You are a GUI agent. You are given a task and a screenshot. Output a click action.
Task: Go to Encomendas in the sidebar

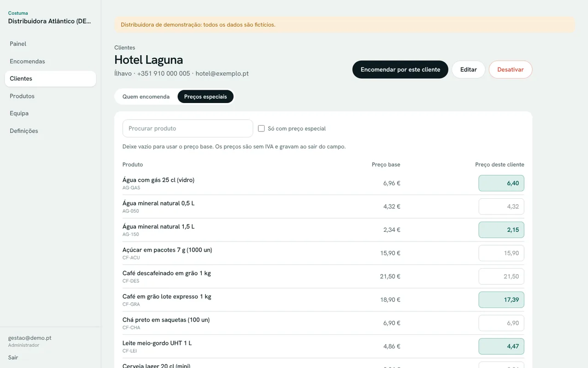point(51,61)
